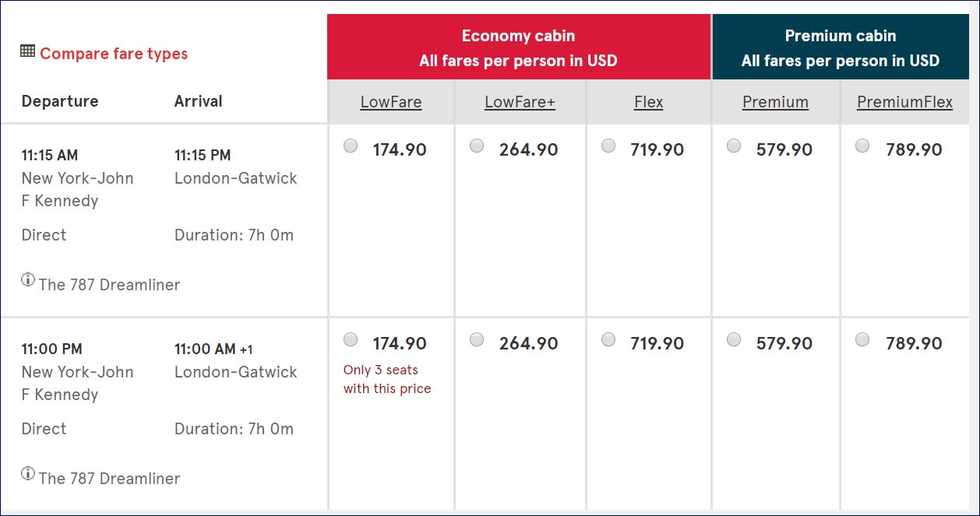The width and height of the screenshot is (980, 516).
Task: Choose 719.90 Flex fare on 11:00 PM flight
Action: point(608,339)
